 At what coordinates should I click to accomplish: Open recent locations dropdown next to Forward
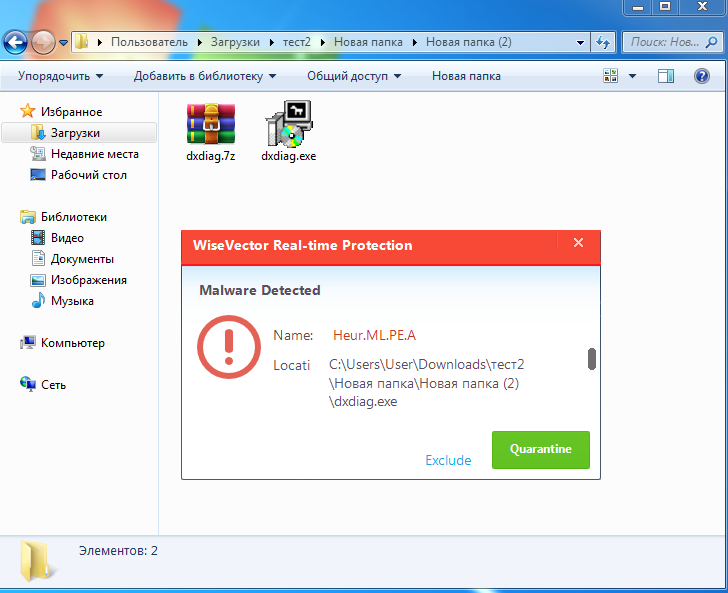tap(64, 43)
